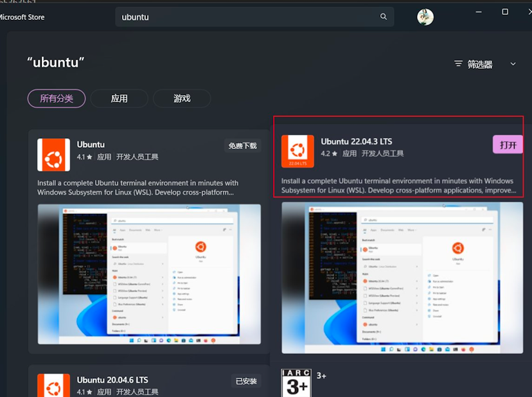Viewport: 532px width, 397px height.
Task: Open the user profile avatar
Action: click(425, 17)
